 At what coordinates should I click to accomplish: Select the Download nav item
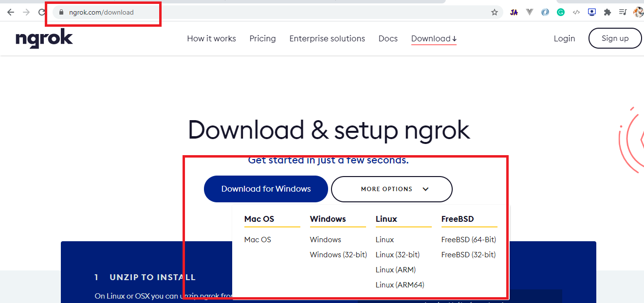click(x=434, y=38)
